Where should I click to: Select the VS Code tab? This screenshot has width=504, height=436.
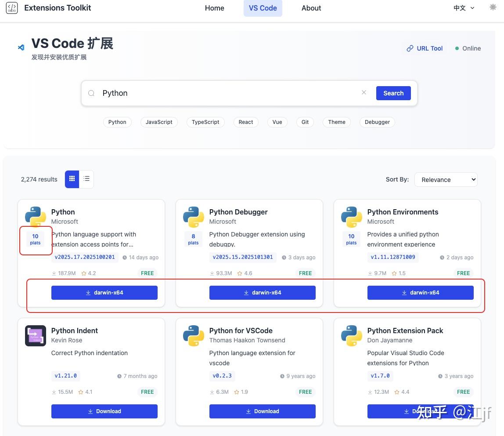coord(263,8)
